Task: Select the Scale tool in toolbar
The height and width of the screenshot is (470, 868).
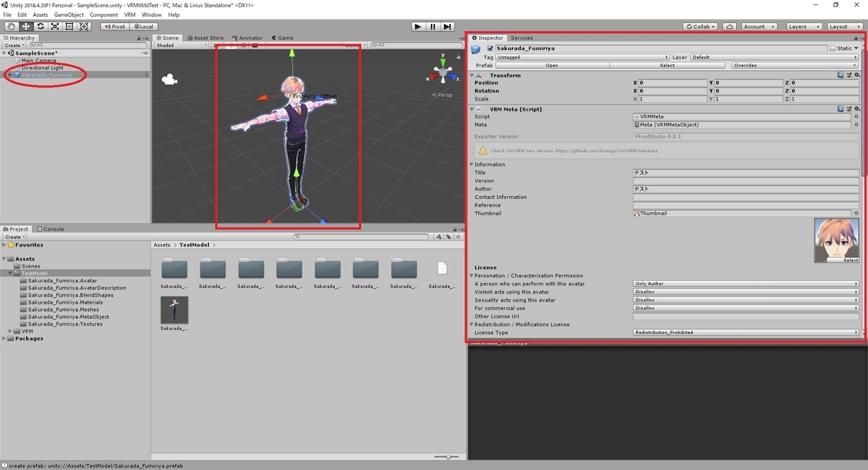Action: tap(55, 27)
